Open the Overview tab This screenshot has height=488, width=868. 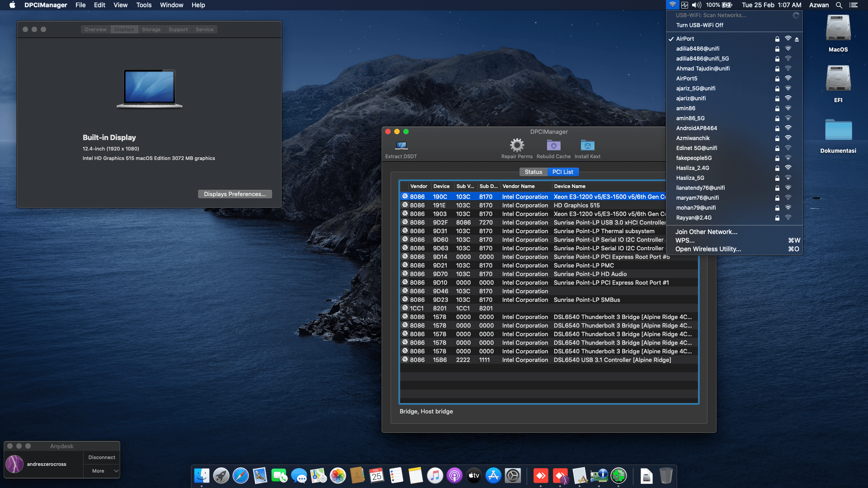(x=95, y=29)
